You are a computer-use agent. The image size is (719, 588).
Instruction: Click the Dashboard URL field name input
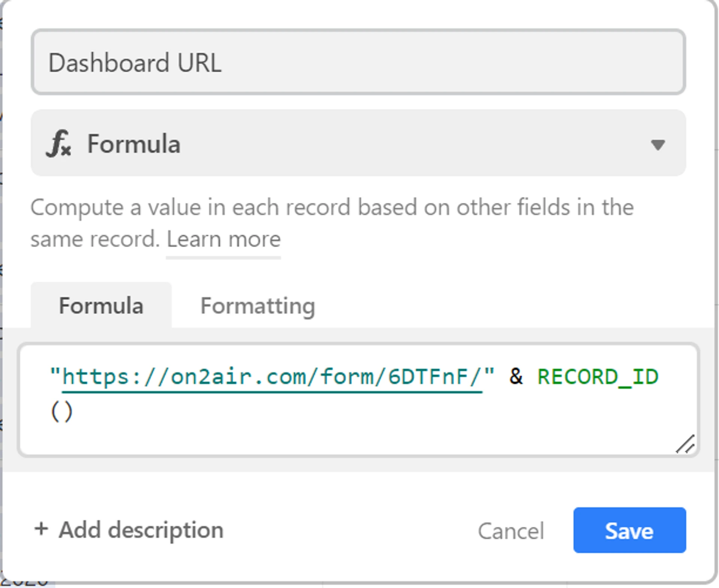pos(358,62)
